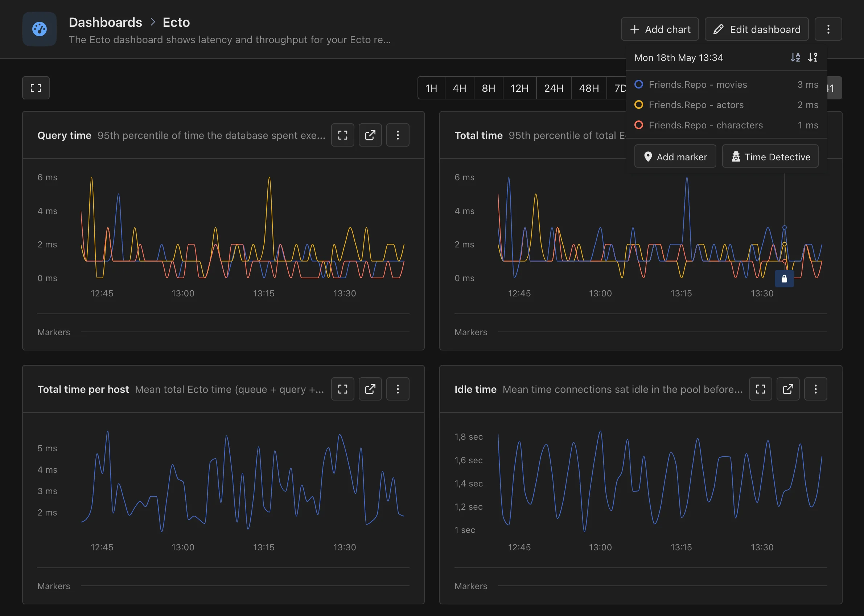Select the 8H time range

[x=489, y=89]
